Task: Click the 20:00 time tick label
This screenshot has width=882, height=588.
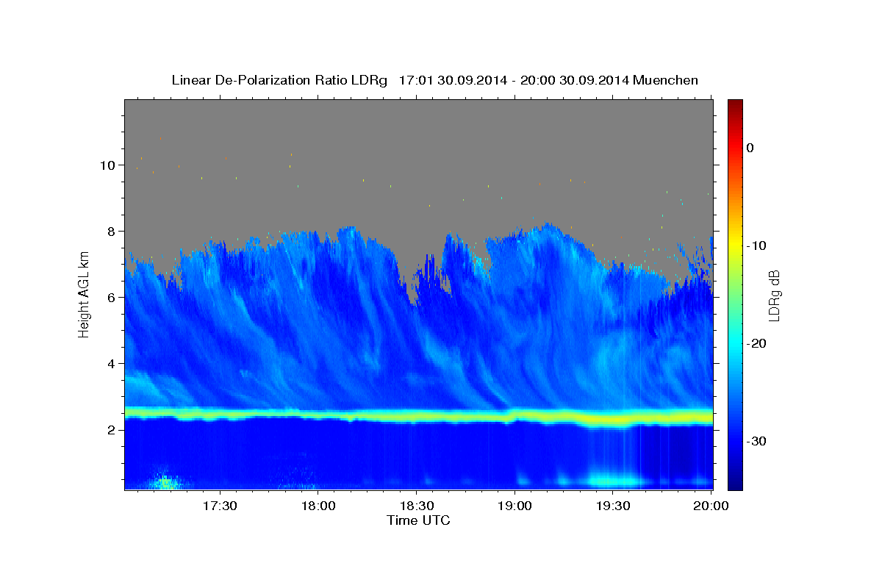Action: coord(711,506)
